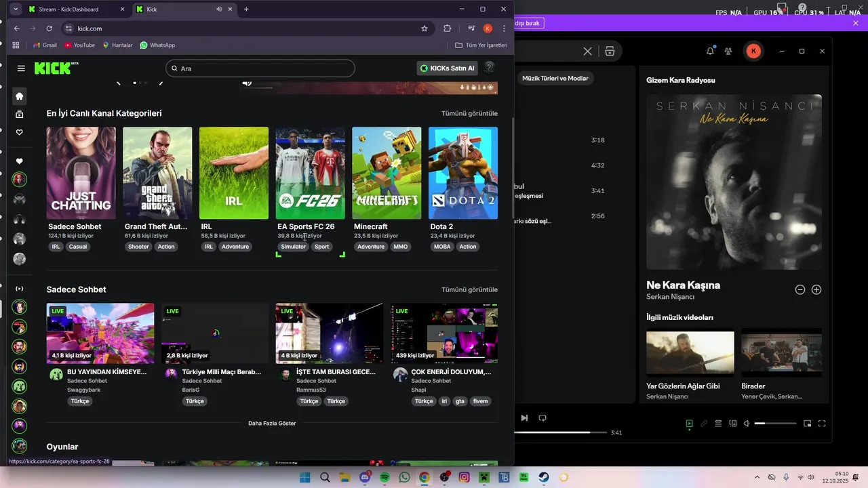The height and width of the screenshot is (488, 868).
Task: Open new Chrome tab
Action: point(246,9)
